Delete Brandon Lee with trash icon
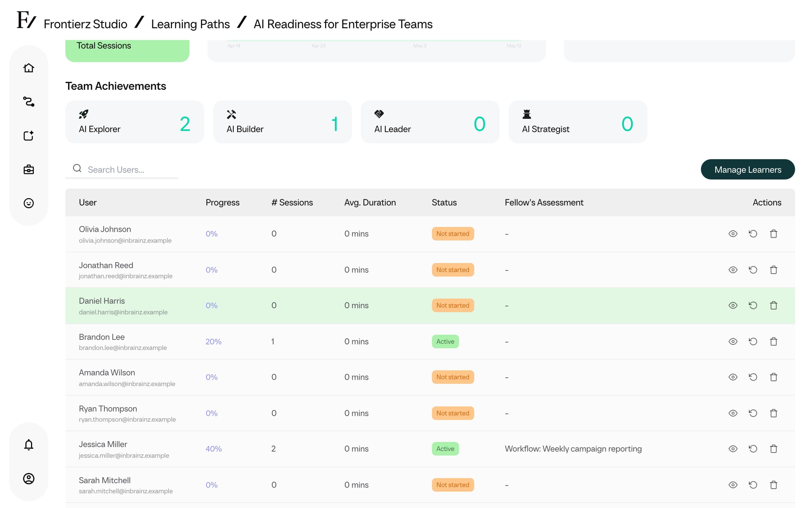Image resolution: width=812 pixels, height=508 pixels. tap(773, 341)
